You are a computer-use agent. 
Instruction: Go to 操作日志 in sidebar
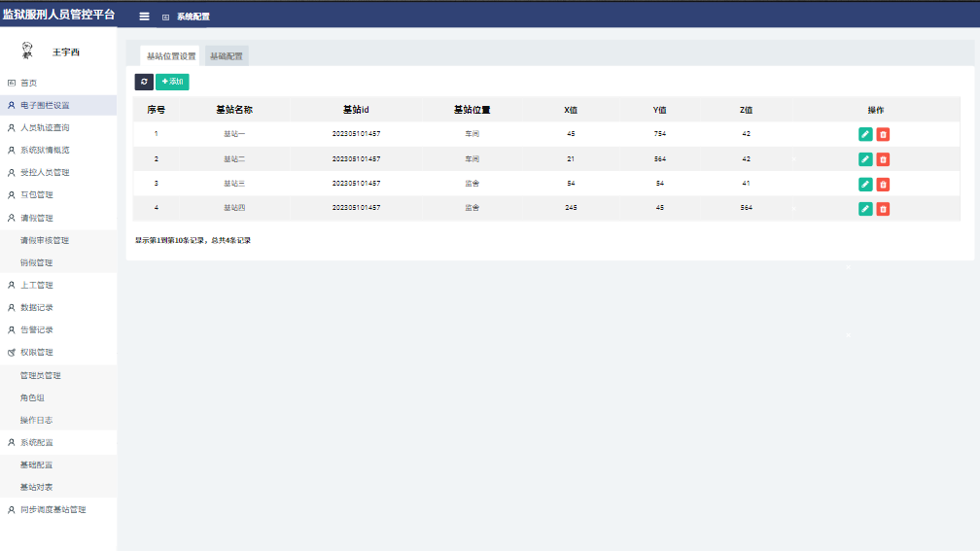[37, 420]
